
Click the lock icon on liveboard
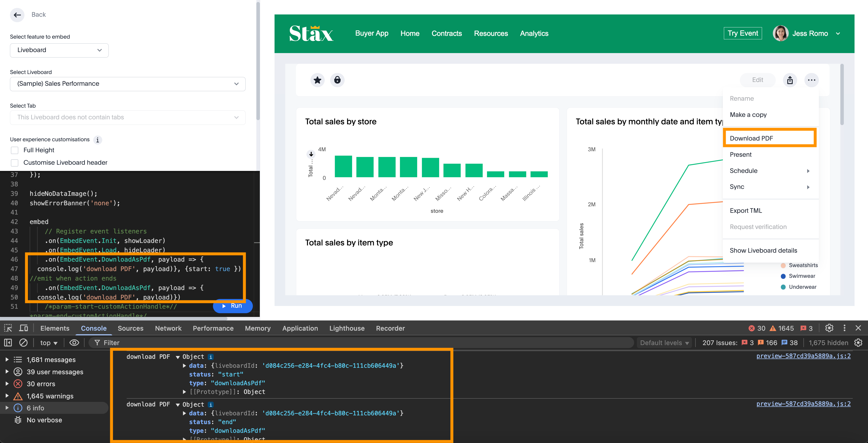337,80
